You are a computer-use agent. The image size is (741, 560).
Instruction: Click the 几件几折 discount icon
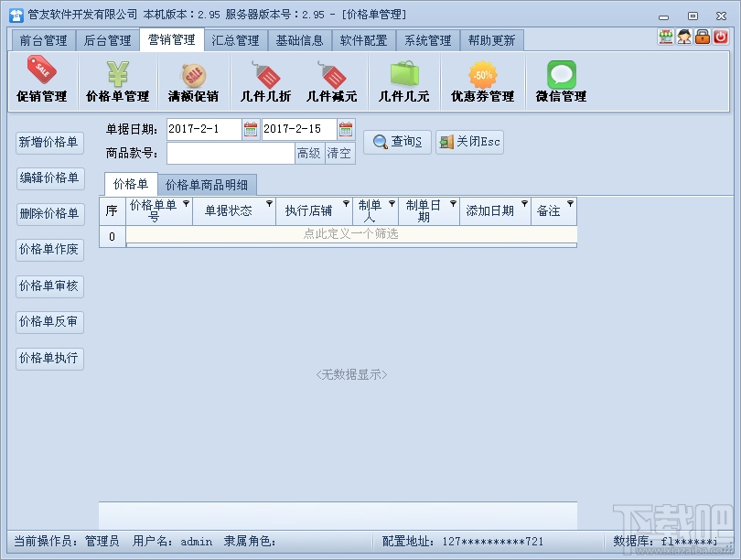(x=264, y=81)
